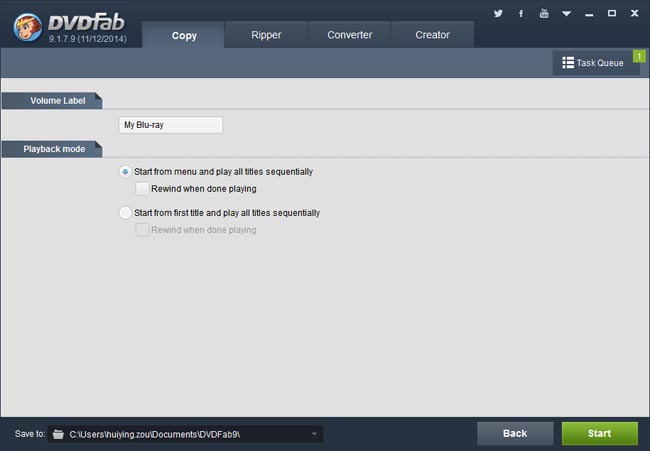Image resolution: width=650 pixels, height=451 pixels.
Task: Click the Volume Label section header
Action: click(x=52, y=101)
